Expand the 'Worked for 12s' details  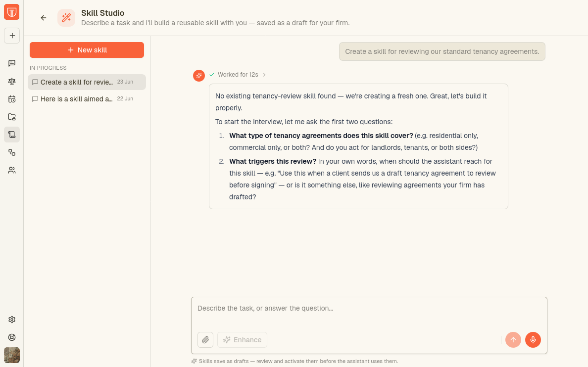pos(238,75)
